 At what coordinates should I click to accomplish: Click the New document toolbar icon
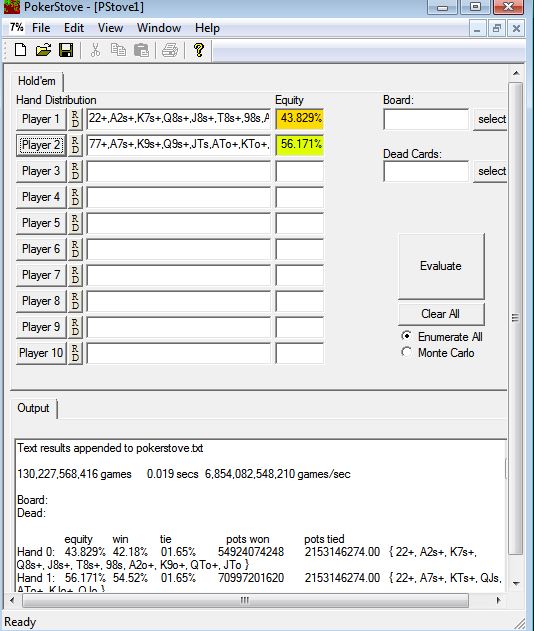pos(21,50)
